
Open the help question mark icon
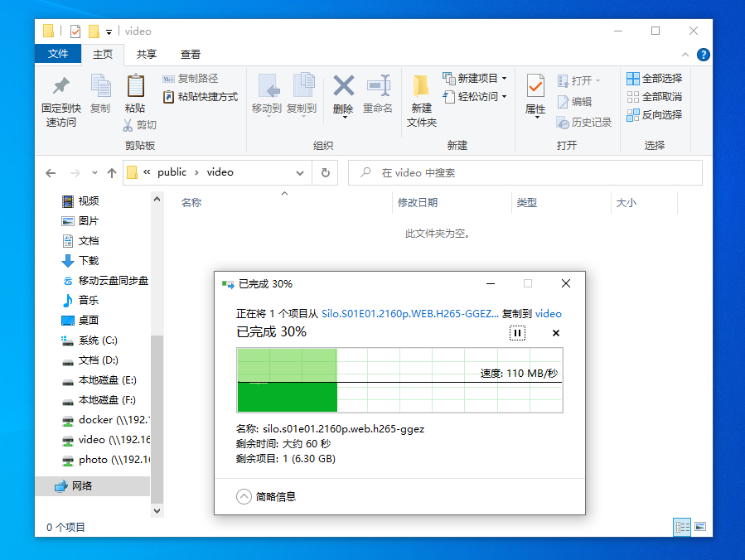click(x=704, y=55)
